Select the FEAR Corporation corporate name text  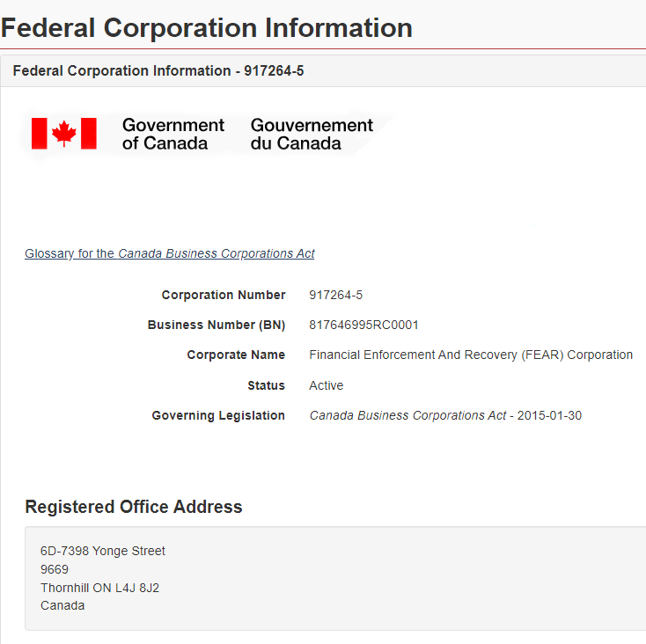pyautogui.click(x=471, y=355)
